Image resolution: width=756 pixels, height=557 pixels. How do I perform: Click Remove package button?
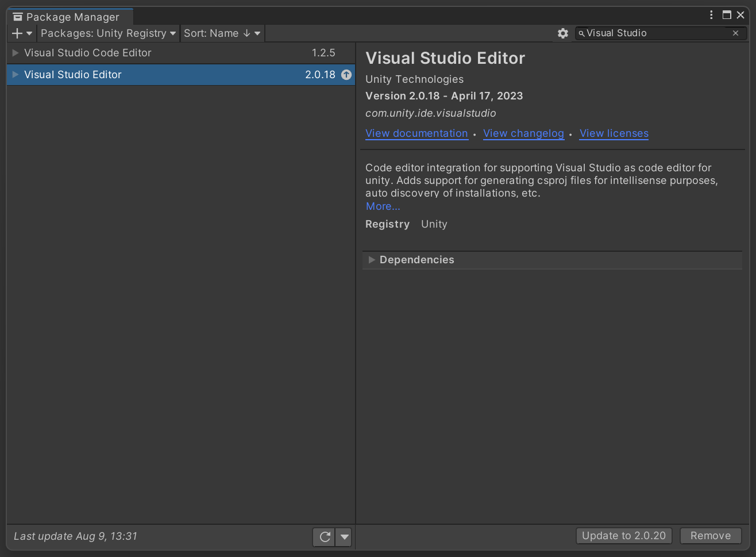coord(711,536)
